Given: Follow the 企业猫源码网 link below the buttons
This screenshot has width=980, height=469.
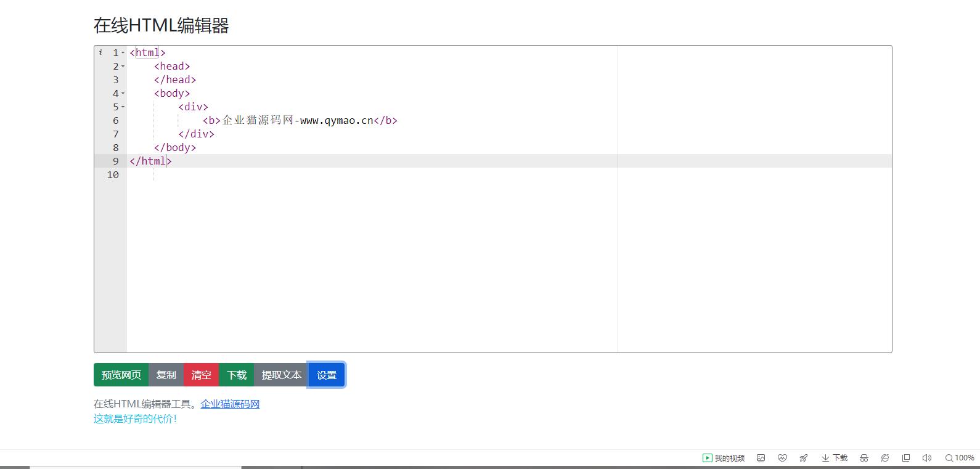Looking at the screenshot, I should click(x=230, y=404).
